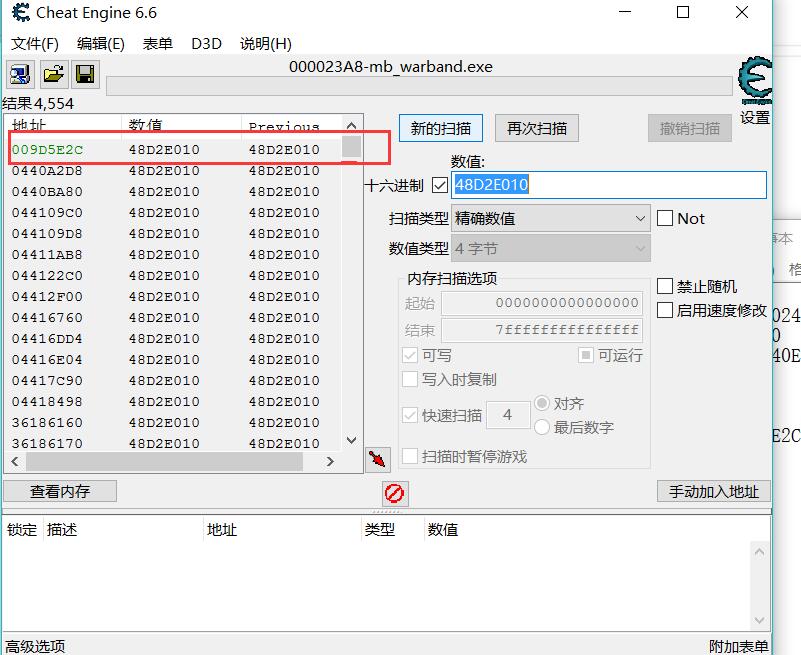Click the results vertical scrollbar thumb

(351, 147)
